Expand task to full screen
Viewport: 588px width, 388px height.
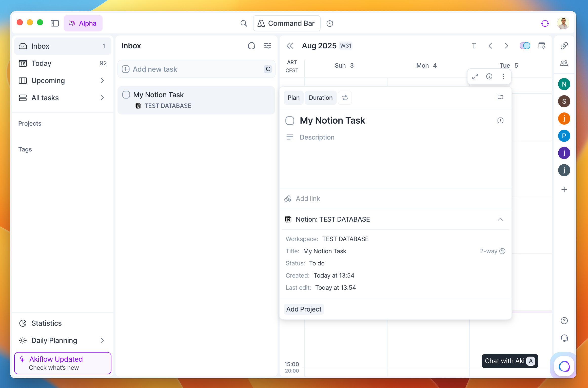(x=475, y=76)
